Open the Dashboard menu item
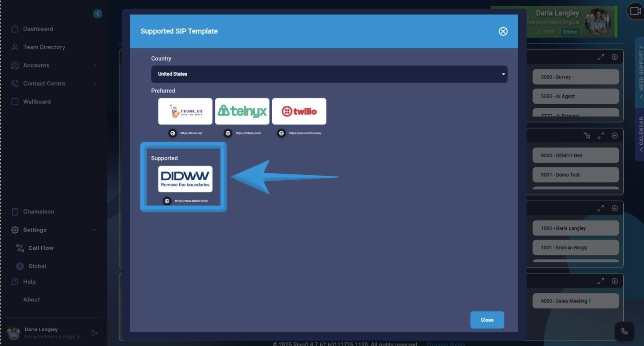 pos(38,29)
